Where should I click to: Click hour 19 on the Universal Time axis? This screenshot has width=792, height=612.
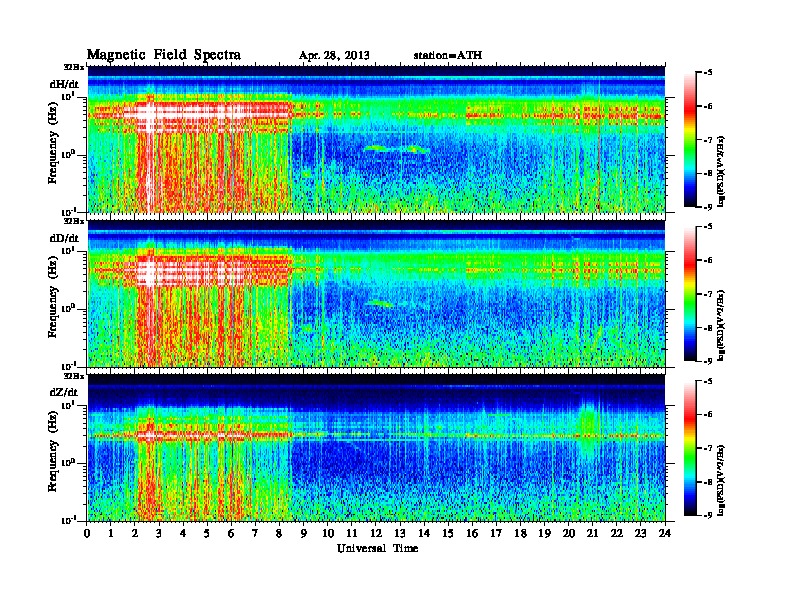coord(544,533)
